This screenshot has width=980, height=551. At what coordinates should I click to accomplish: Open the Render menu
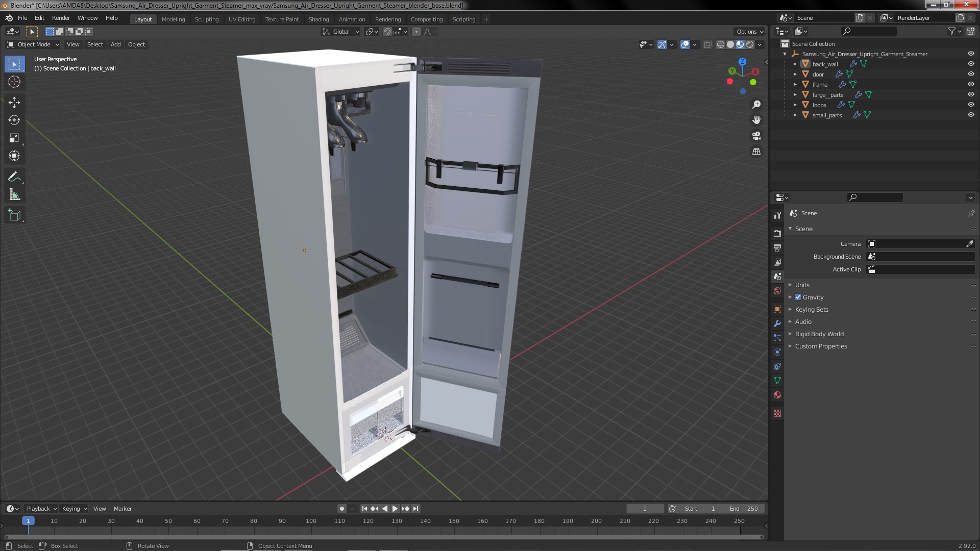[61, 18]
